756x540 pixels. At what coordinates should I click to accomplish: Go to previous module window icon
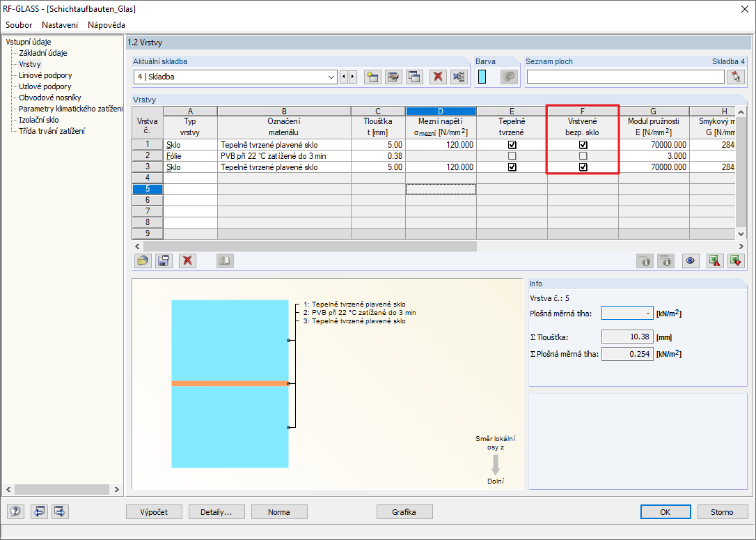point(39,511)
